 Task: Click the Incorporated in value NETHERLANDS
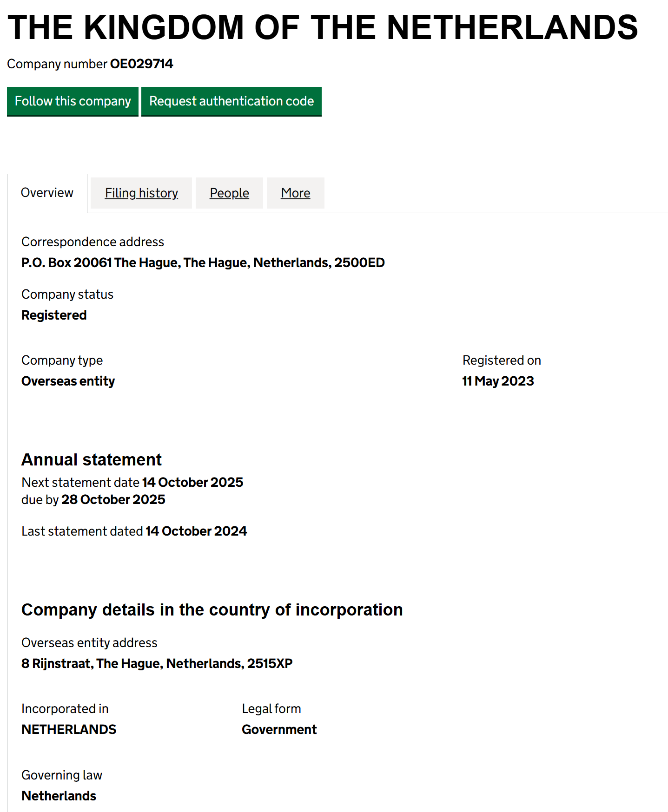[x=69, y=730]
